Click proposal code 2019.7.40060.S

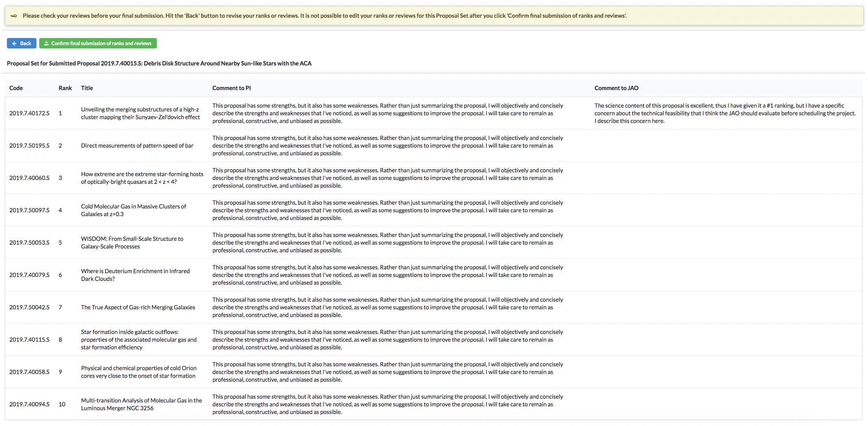[29, 178]
